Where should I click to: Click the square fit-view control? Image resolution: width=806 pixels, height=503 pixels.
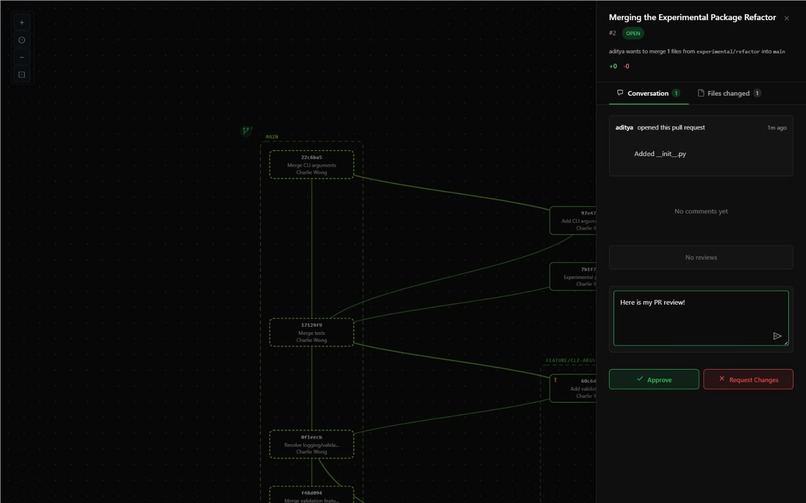coord(22,74)
